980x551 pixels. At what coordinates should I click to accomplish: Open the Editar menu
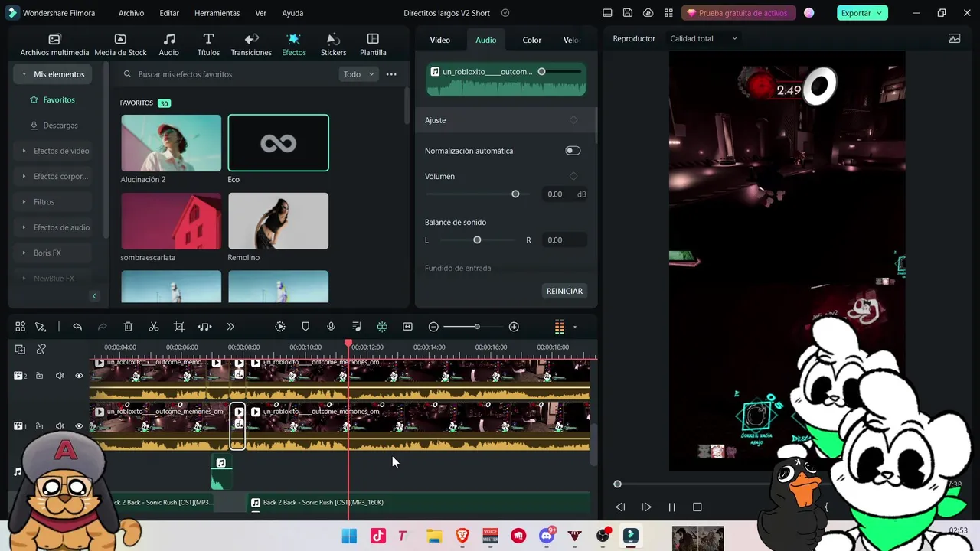tap(169, 13)
